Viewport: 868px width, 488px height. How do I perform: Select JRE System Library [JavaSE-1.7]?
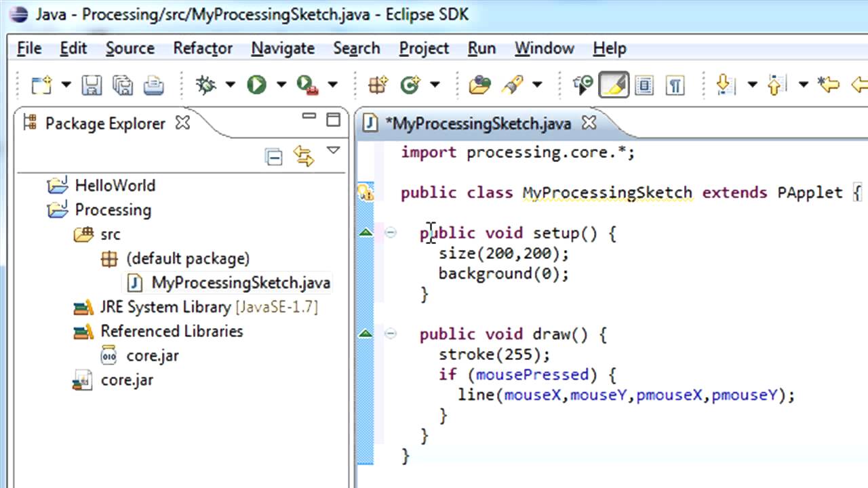(209, 307)
